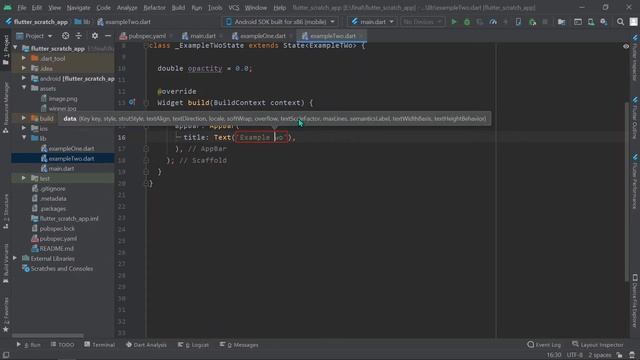Open the main.dart run configuration dropdown
Image resolution: width=640 pixels, height=360 pixels.
point(373,22)
